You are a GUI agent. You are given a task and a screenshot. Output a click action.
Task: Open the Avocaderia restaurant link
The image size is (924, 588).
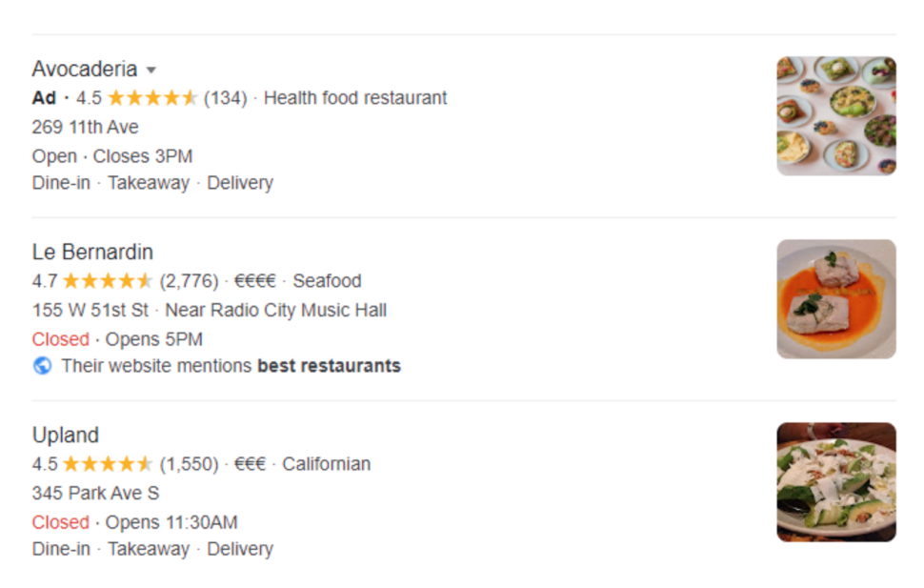(84, 69)
